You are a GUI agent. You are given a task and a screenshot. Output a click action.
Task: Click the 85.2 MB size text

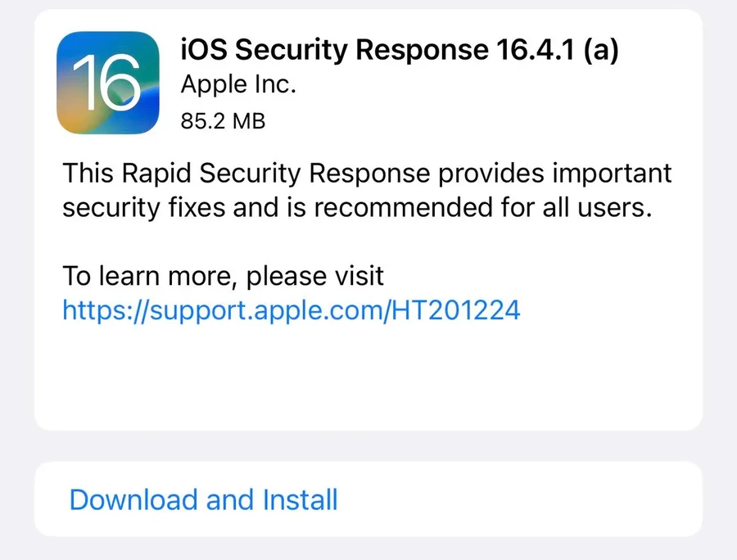pyautogui.click(x=221, y=121)
